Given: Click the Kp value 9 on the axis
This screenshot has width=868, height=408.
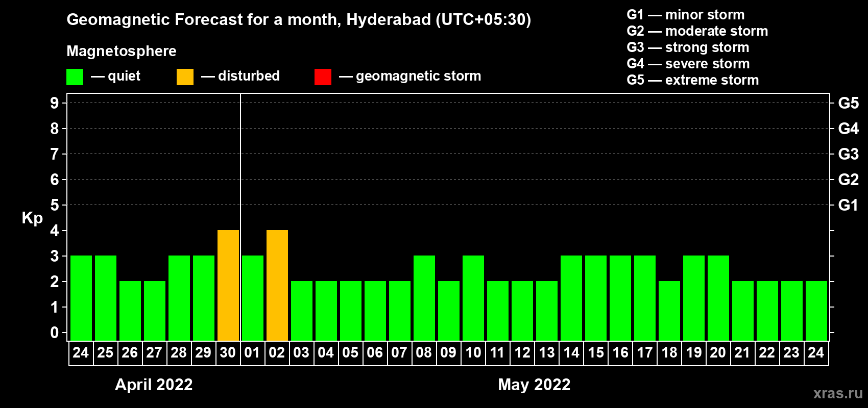Looking at the screenshot, I should point(55,103).
